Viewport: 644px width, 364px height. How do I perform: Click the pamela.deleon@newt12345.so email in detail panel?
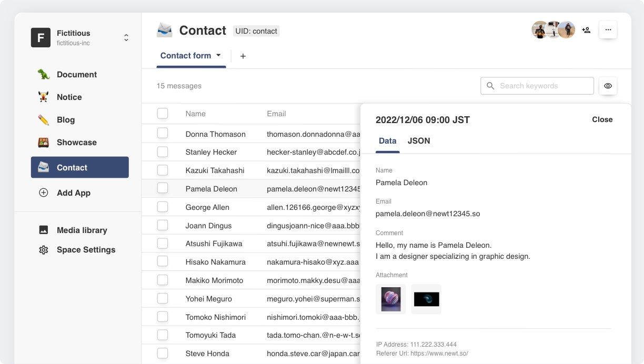point(428,214)
